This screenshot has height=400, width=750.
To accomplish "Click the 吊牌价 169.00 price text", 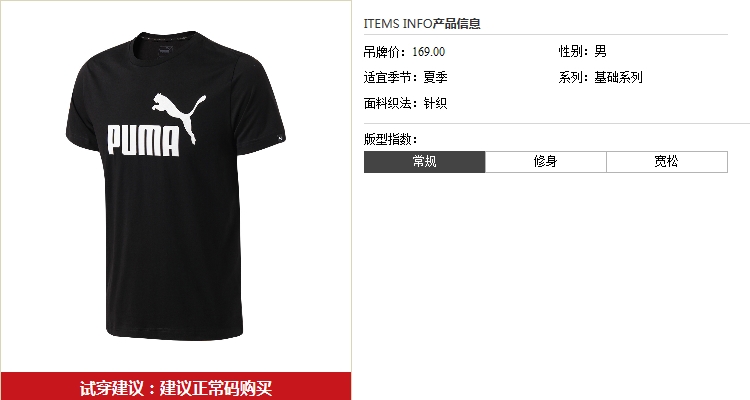I will [404, 52].
